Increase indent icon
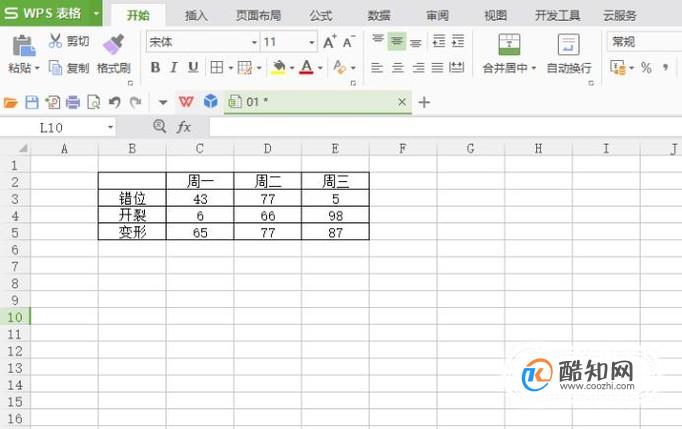This screenshot has width=682, height=429. (458, 41)
